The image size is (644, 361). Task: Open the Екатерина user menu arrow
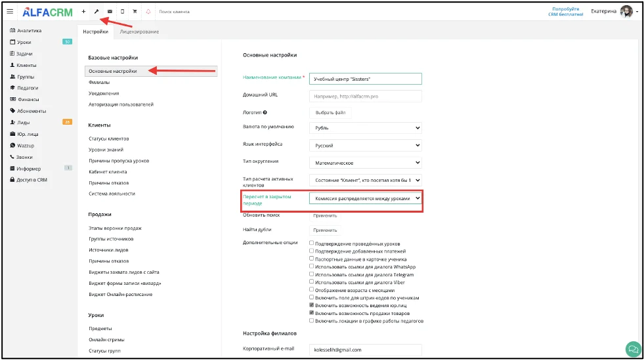tap(637, 12)
